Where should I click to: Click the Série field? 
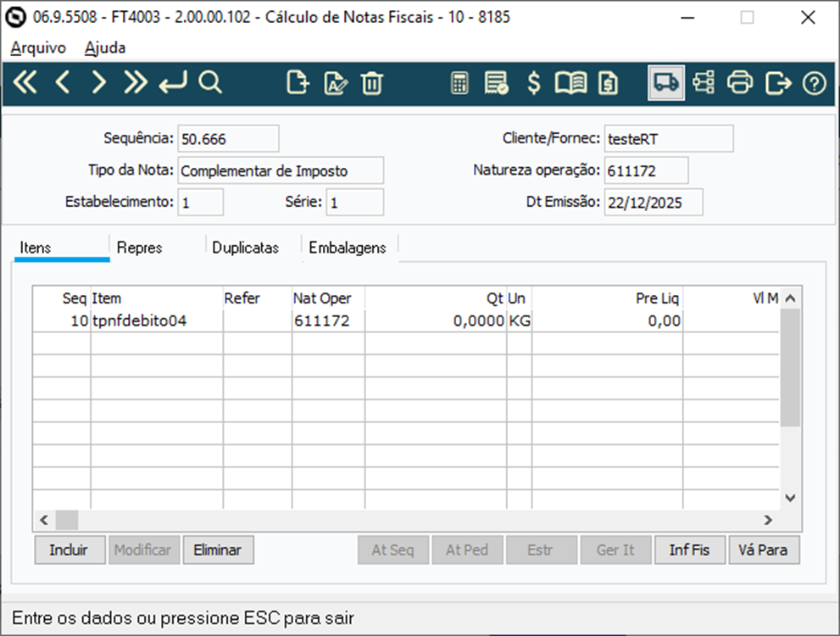point(354,202)
